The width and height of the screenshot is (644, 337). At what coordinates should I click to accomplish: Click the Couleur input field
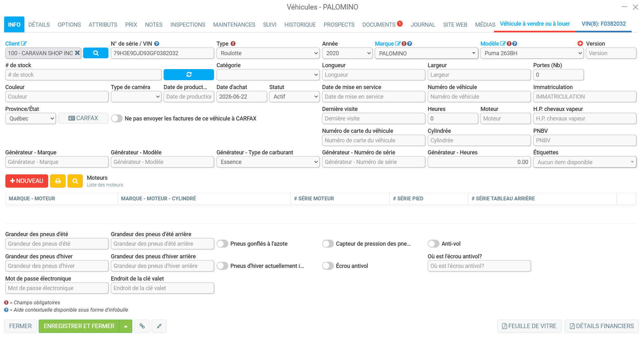point(57,97)
